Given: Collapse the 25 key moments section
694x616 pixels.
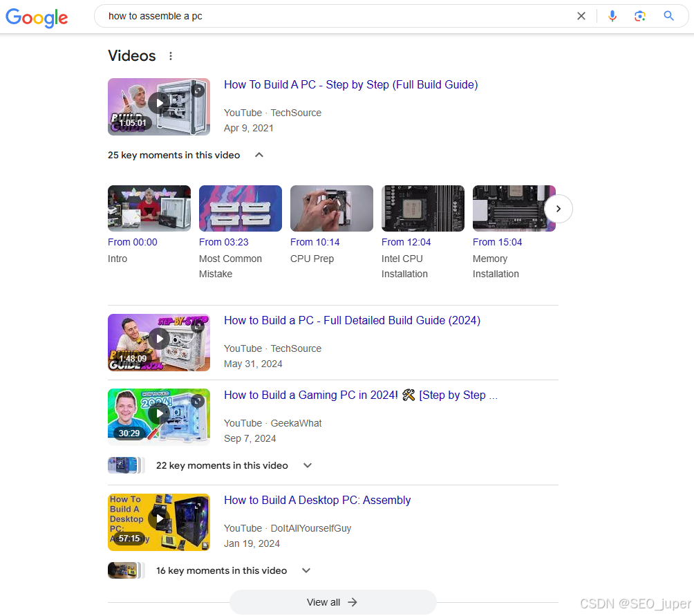Looking at the screenshot, I should [259, 155].
